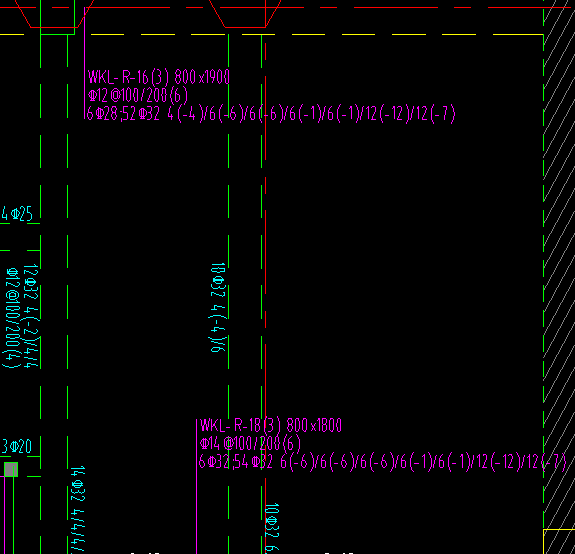575x554 pixels.
Task: Click stirrup note Φ14@100/200(6)
Action: (x=250, y=444)
